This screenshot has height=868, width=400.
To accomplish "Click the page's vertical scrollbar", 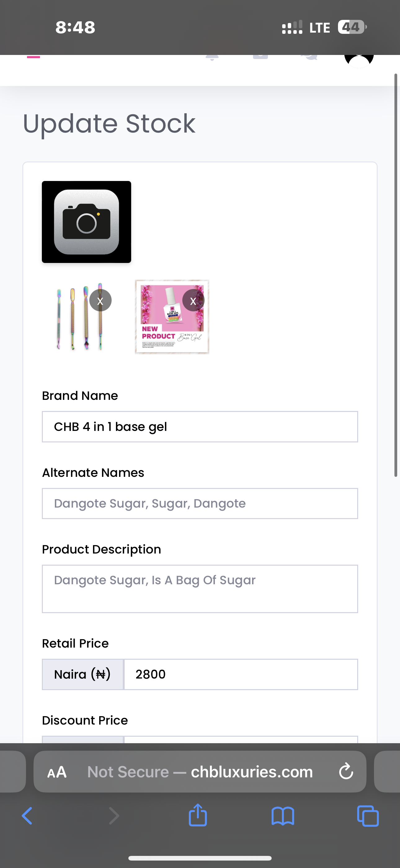I will pyautogui.click(x=396, y=275).
